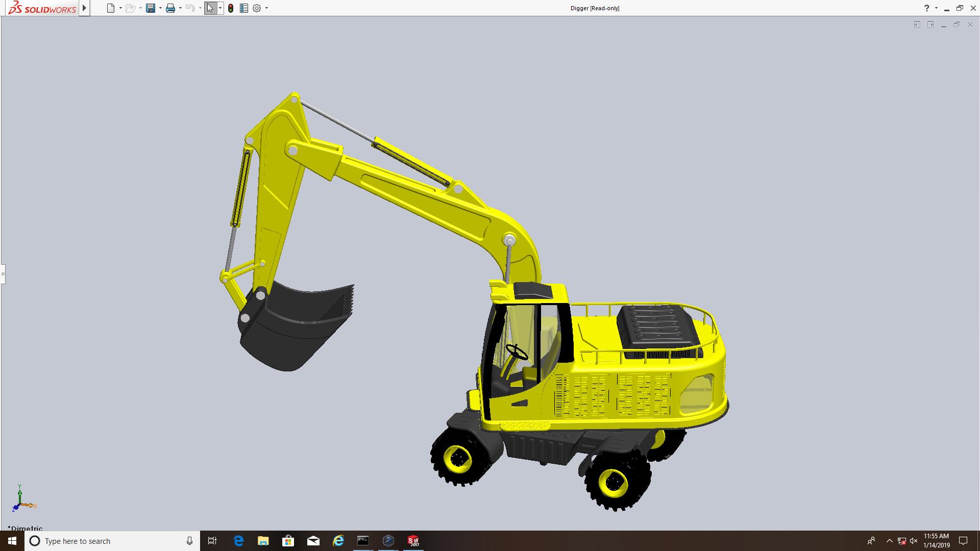980x551 pixels.
Task: Click the Rebuild traffic light icon
Action: [231, 8]
